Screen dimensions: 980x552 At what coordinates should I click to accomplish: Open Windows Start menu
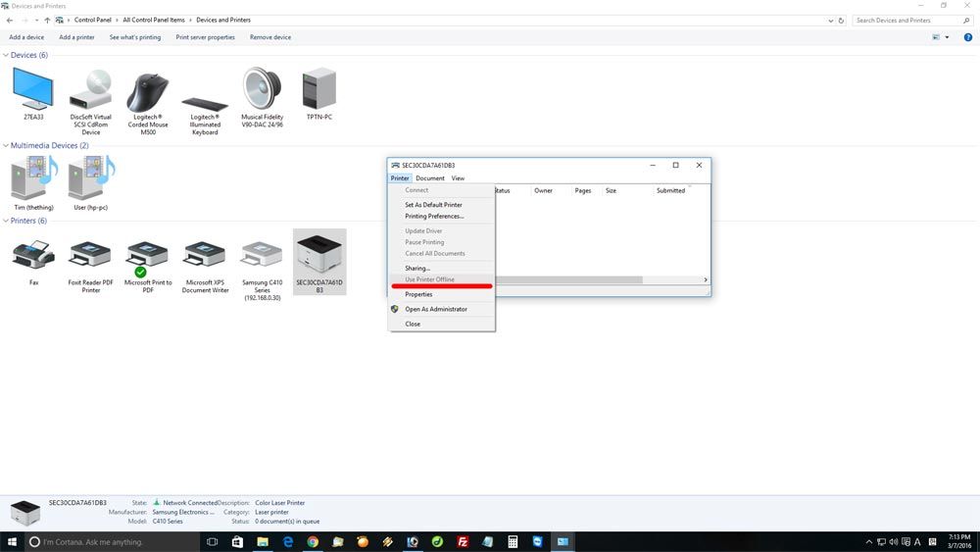click(x=12, y=542)
